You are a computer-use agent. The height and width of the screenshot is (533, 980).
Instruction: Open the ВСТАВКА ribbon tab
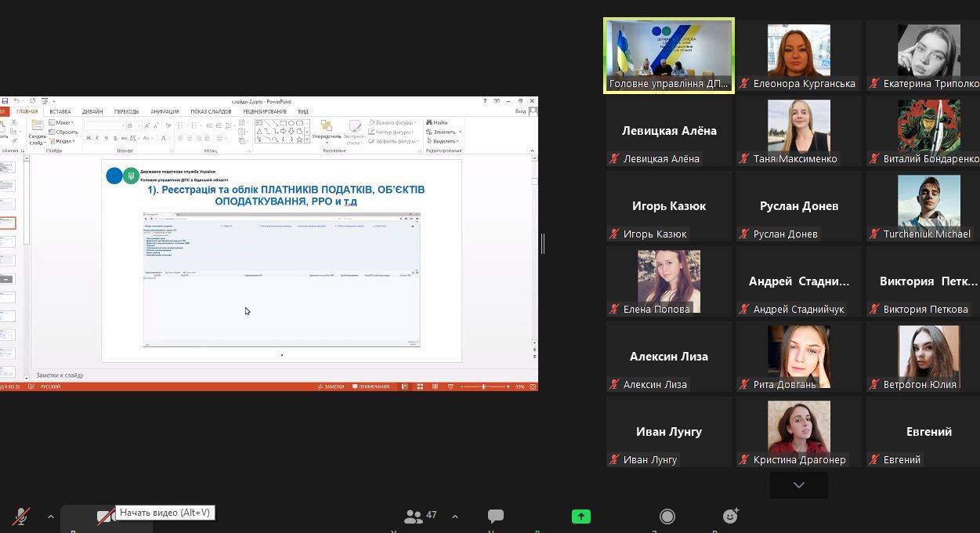60,111
